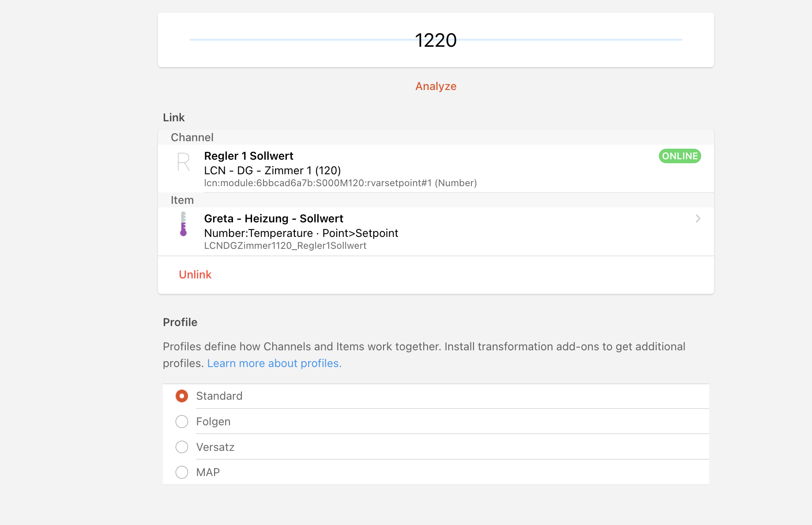
Task: Open the Learn more about profiles link
Action: tap(274, 363)
